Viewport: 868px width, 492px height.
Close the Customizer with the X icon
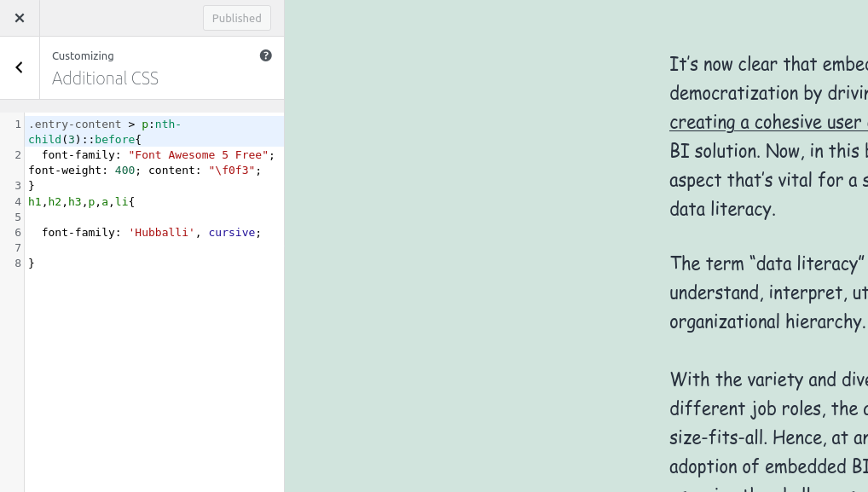[20, 18]
